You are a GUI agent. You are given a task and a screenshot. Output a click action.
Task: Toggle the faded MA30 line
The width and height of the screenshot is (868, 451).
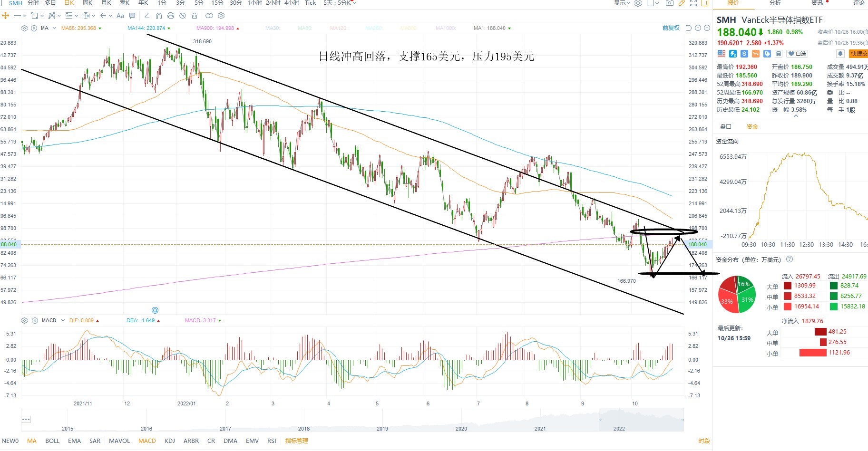click(x=273, y=28)
